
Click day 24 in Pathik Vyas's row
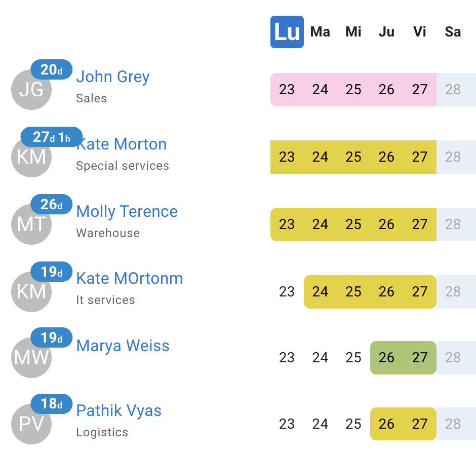[320, 424]
